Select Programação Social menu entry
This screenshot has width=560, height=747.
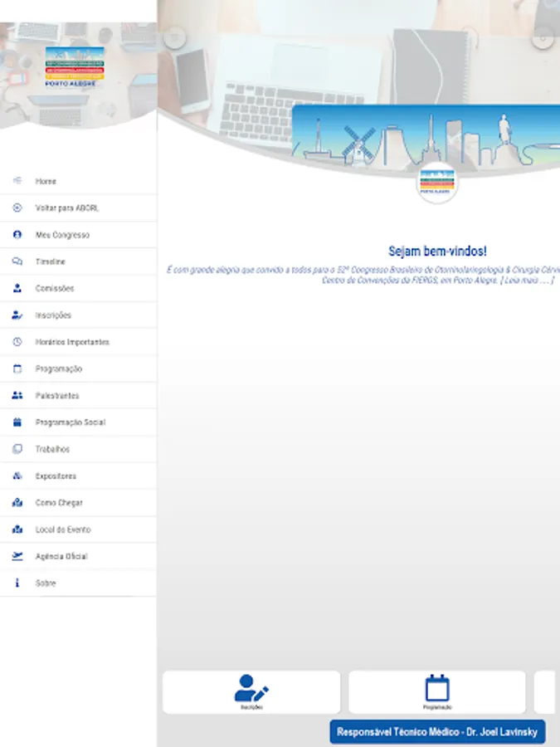tap(78, 422)
